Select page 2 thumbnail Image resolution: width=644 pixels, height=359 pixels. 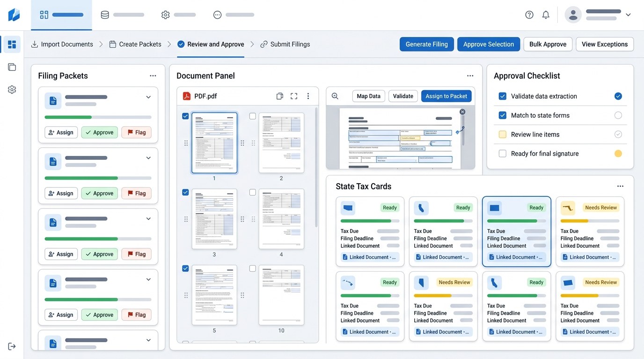click(x=281, y=143)
